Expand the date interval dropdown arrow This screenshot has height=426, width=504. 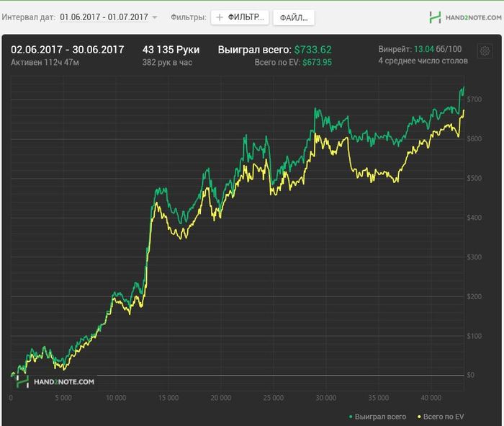pyautogui.click(x=155, y=17)
